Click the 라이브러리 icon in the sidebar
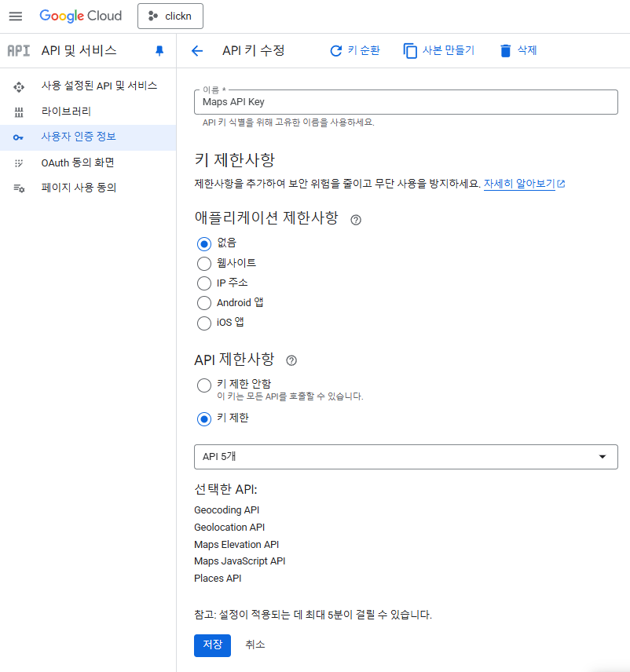 point(18,112)
